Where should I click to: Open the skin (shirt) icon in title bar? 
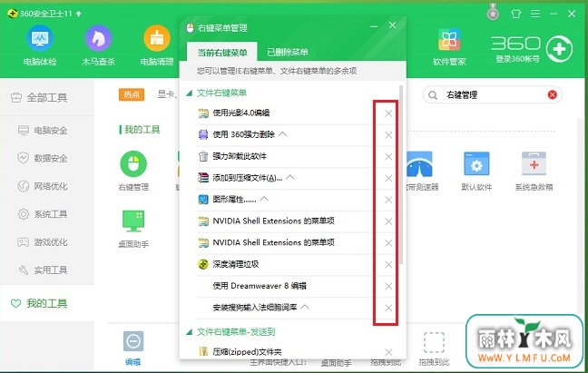pyautogui.click(x=516, y=14)
